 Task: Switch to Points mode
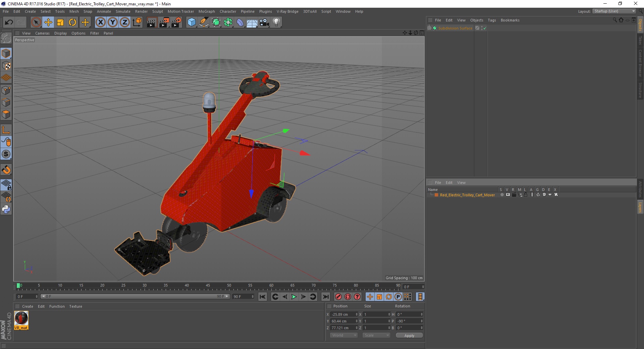tap(6, 90)
